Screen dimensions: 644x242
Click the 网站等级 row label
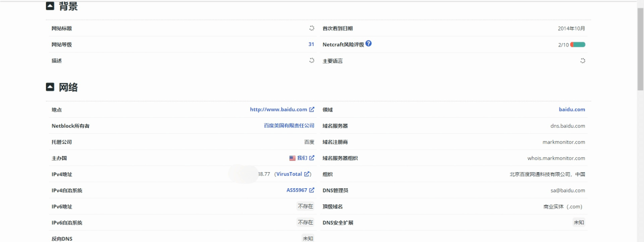61,44
